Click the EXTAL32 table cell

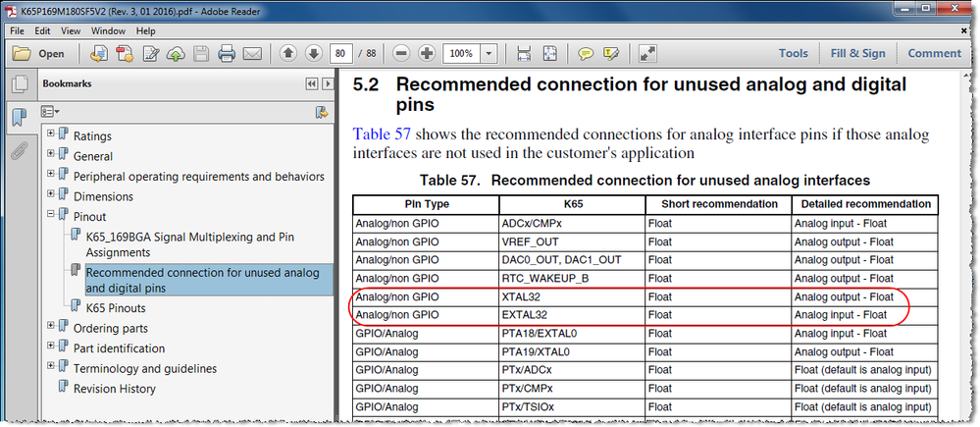572,314
